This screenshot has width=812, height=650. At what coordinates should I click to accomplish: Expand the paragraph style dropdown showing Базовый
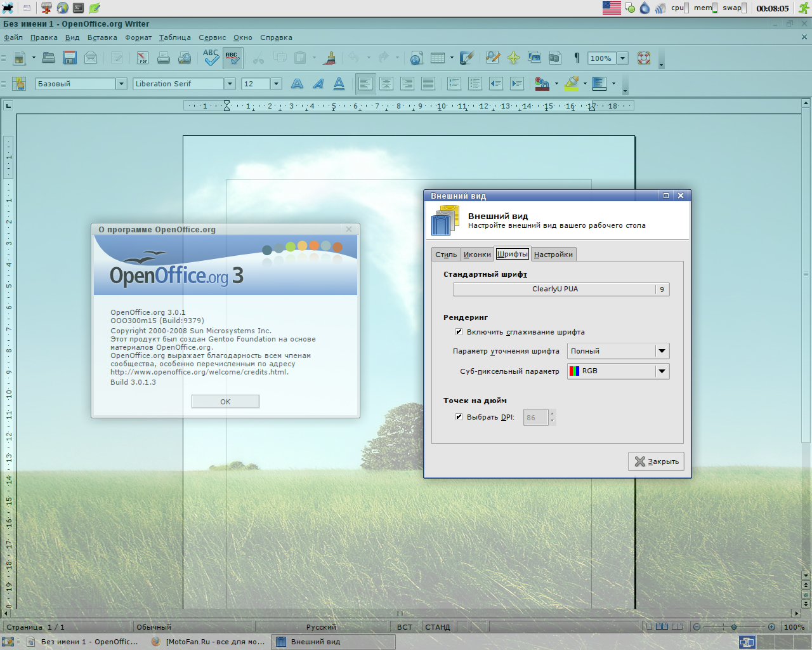click(121, 84)
